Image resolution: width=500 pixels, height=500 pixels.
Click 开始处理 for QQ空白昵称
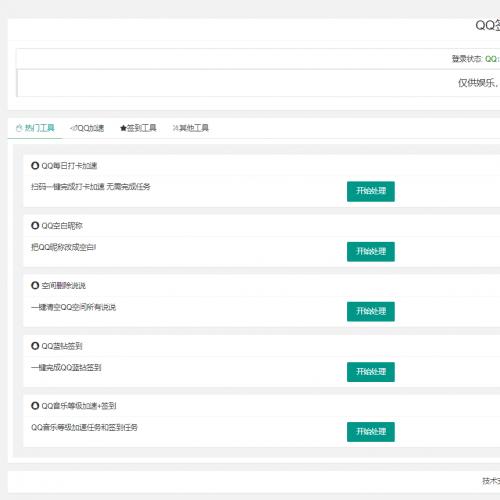[x=371, y=252]
